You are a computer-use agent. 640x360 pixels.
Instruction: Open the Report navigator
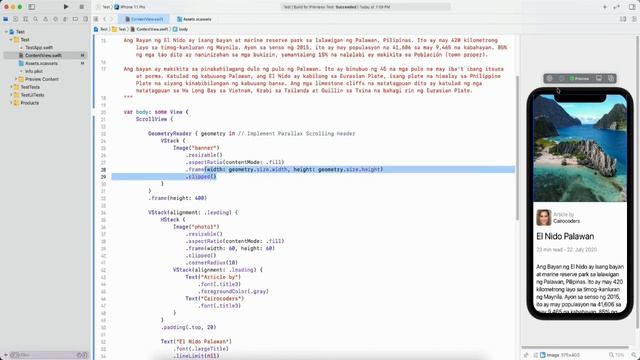(85, 19)
